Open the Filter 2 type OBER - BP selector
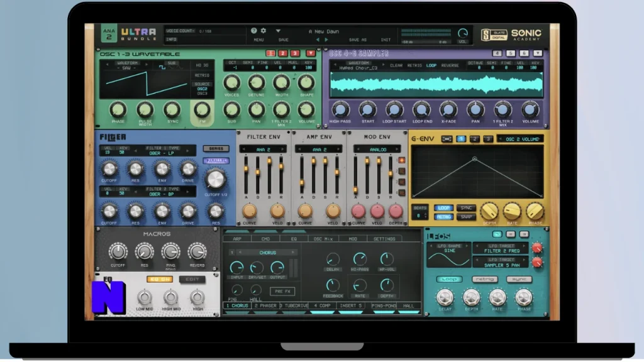The height and width of the screenshot is (362, 644). click(x=162, y=194)
